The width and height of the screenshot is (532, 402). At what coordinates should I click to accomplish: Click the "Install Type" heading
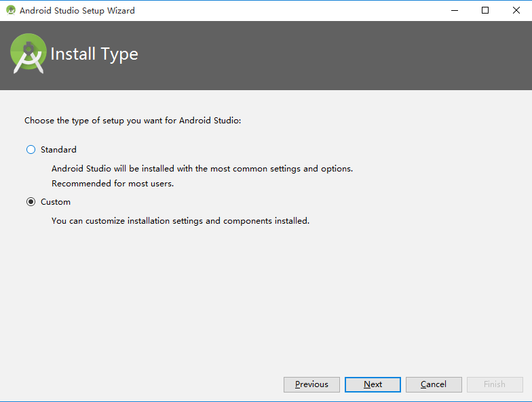point(94,54)
